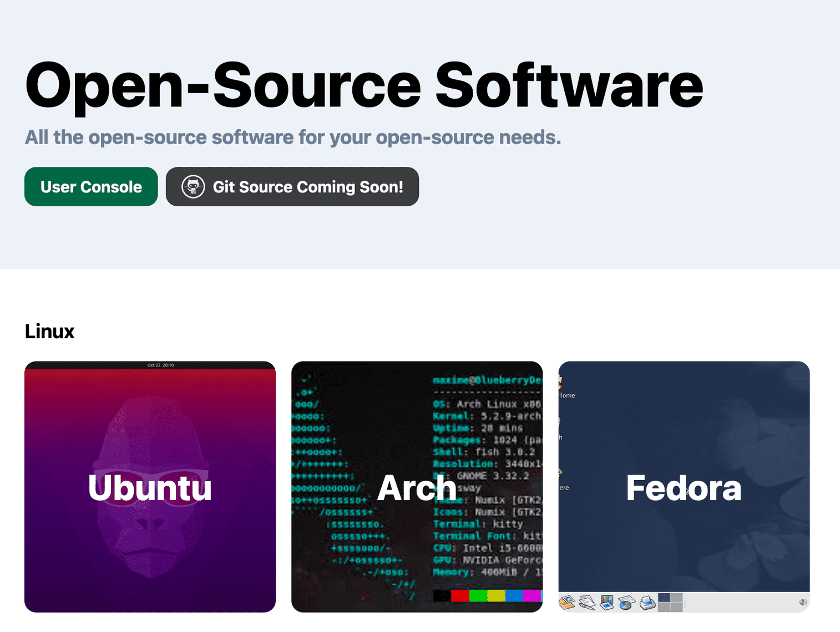Click the green color block in Arch terminal
840x632 pixels.
pos(478,596)
